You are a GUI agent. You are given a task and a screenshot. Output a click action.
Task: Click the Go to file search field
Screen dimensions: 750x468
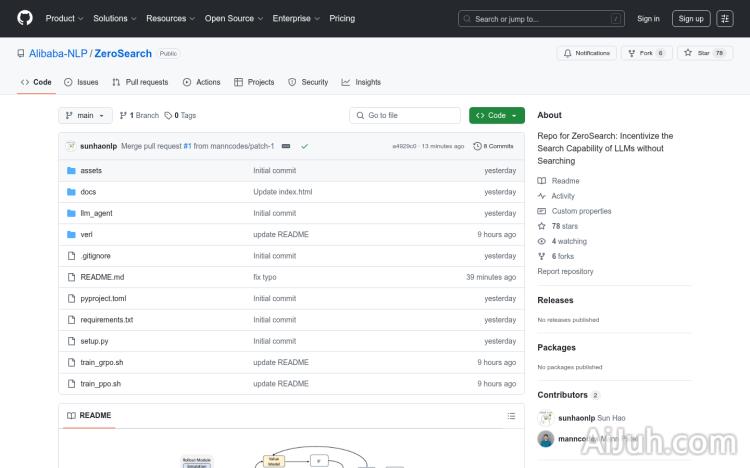[x=405, y=115]
